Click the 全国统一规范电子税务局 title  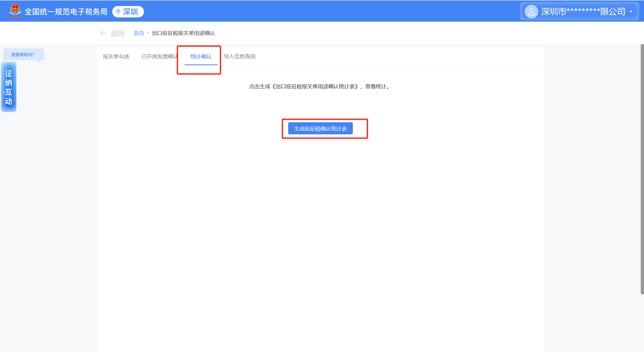click(66, 12)
